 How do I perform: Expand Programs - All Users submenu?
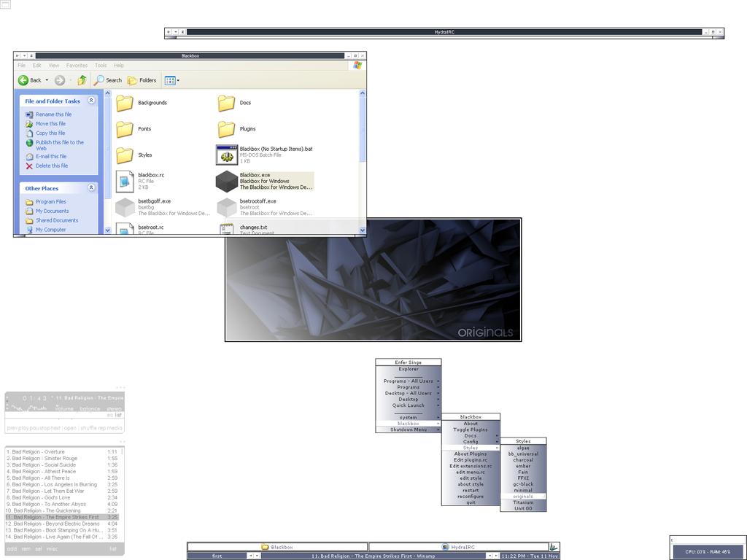coord(409,381)
